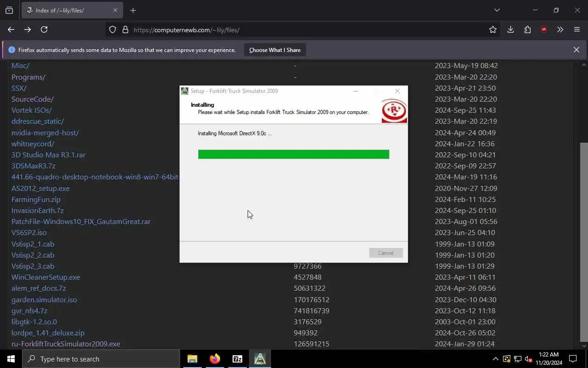The width and height of the screenshot is (588, 368).
Task: Dismiss the Mozilla data notification bar
Action: (577, 50)
